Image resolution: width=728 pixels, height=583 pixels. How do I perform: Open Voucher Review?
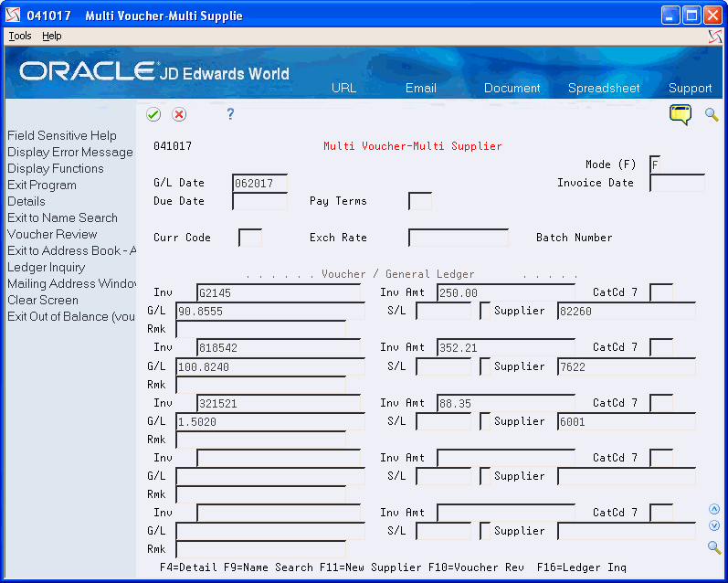[52, 234]
